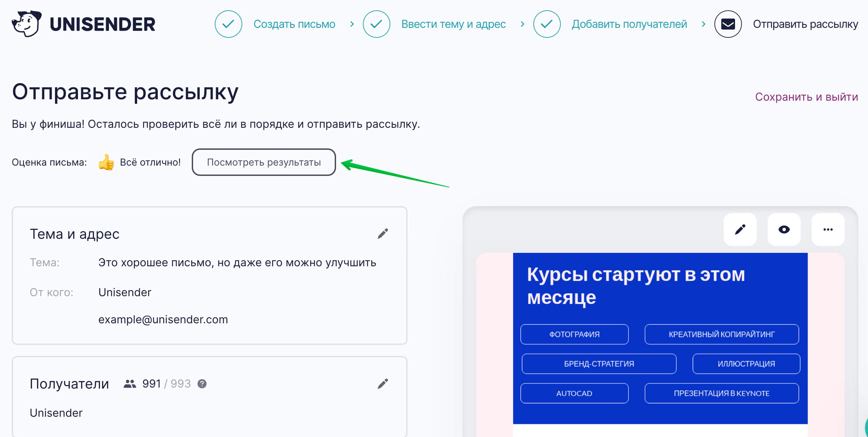Click Сохранить и выйти link

(806, 97)
